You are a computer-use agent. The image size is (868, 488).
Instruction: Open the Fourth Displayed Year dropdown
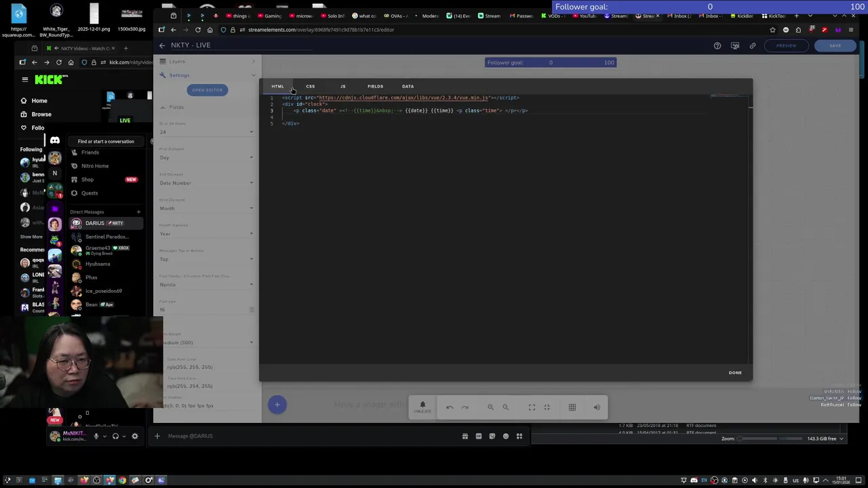[207, 234]
